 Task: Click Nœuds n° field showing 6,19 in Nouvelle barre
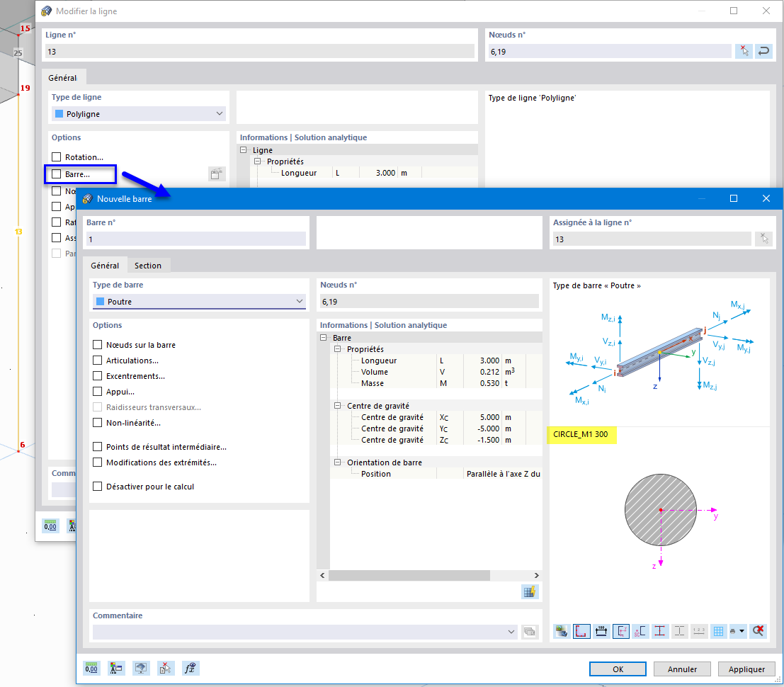click(x=429, y=302)
